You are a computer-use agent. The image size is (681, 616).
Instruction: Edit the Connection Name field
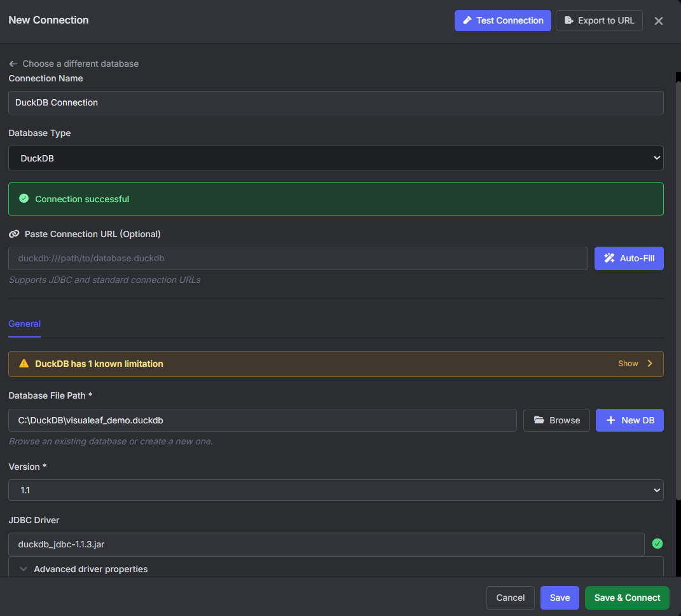(336, 102)
